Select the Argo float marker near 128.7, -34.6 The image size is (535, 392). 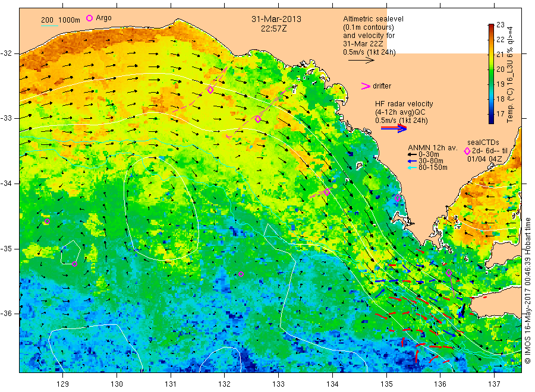[x=47, y=222]
